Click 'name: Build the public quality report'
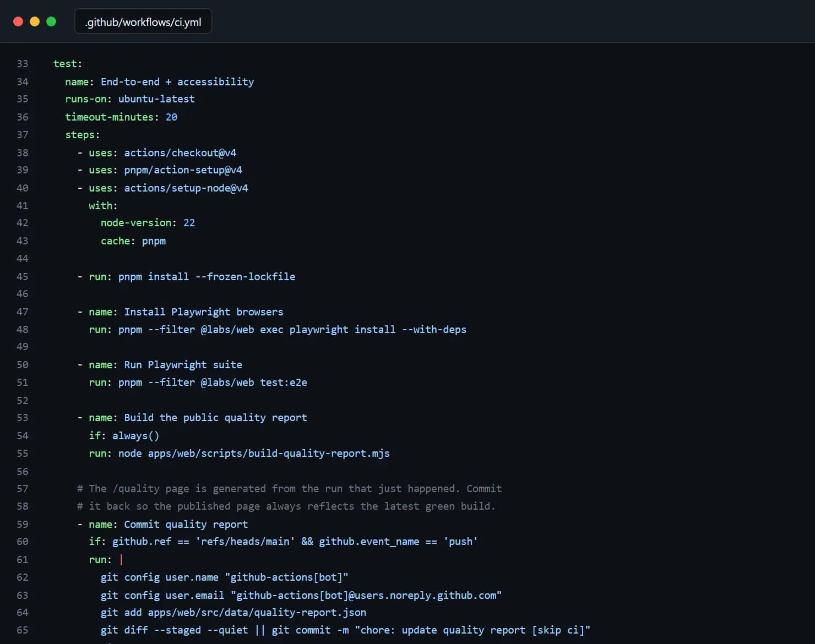Viewport: 815px width, 644px height. pyautogui.click(x=198, y=418)
